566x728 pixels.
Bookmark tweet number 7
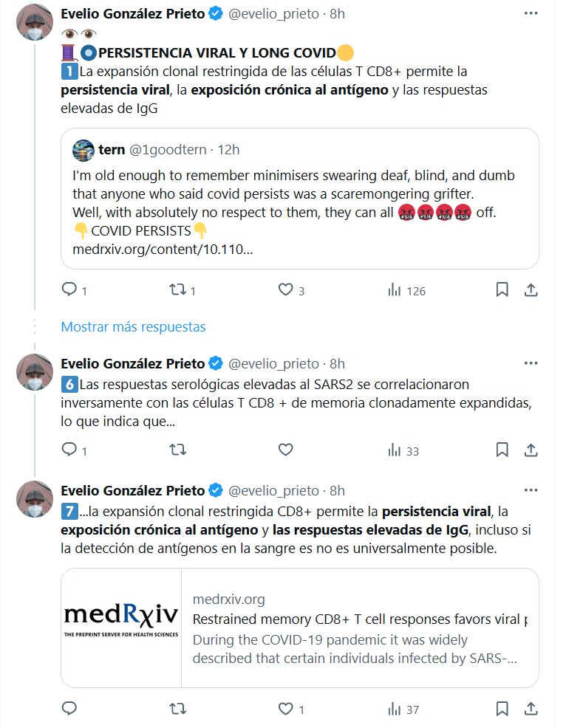[x=502, y=710]
